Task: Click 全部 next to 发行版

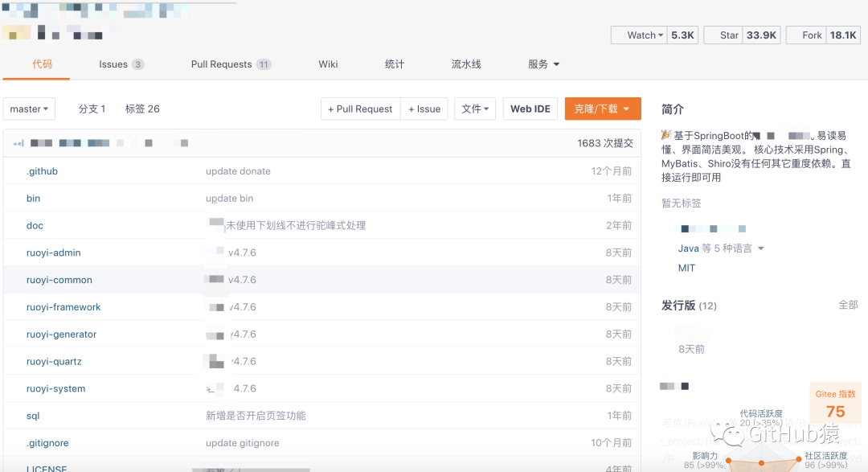Action: click(848, 305)
